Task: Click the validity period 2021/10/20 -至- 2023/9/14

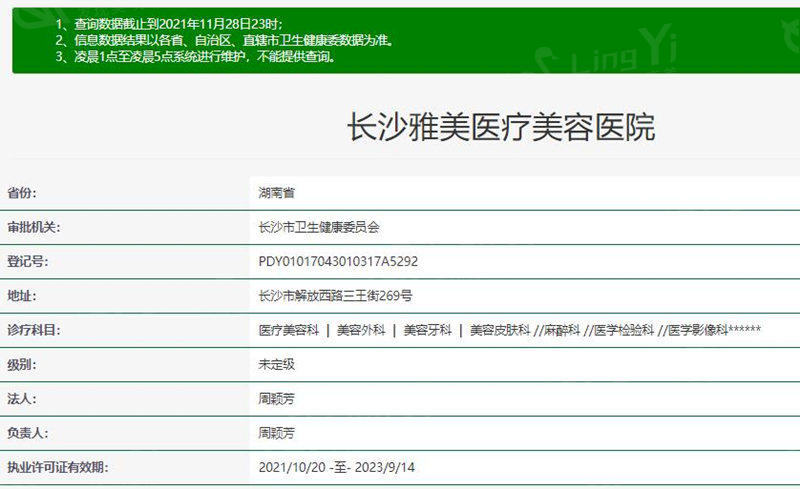Action: click(337, 467)
